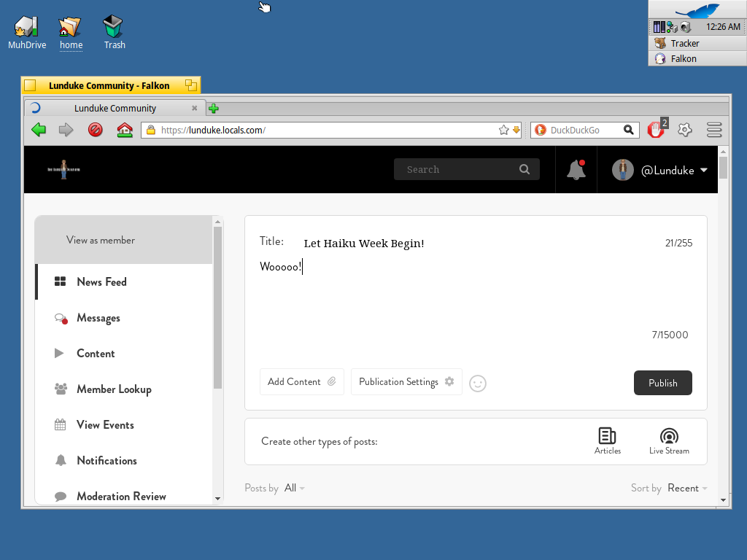This screenshot has width=747, height=560.
Task: Click the sidebar Notifications bell icon
Action: pos(61,460)
